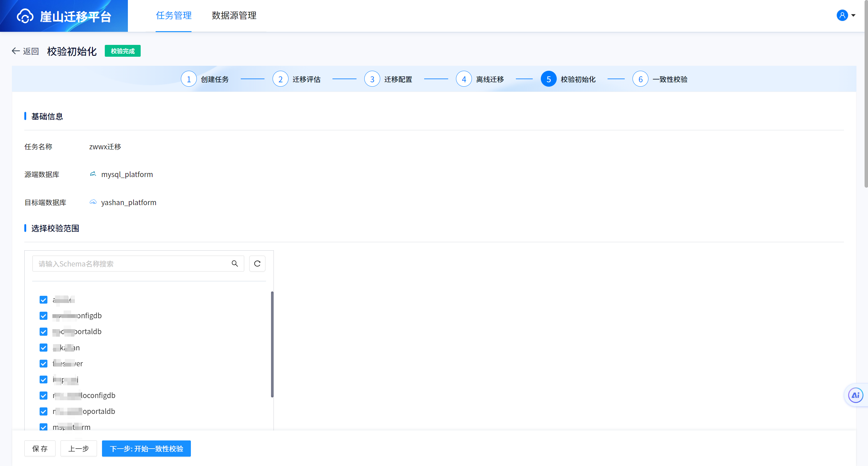Open the 任务管理 tab

point(173,16)
